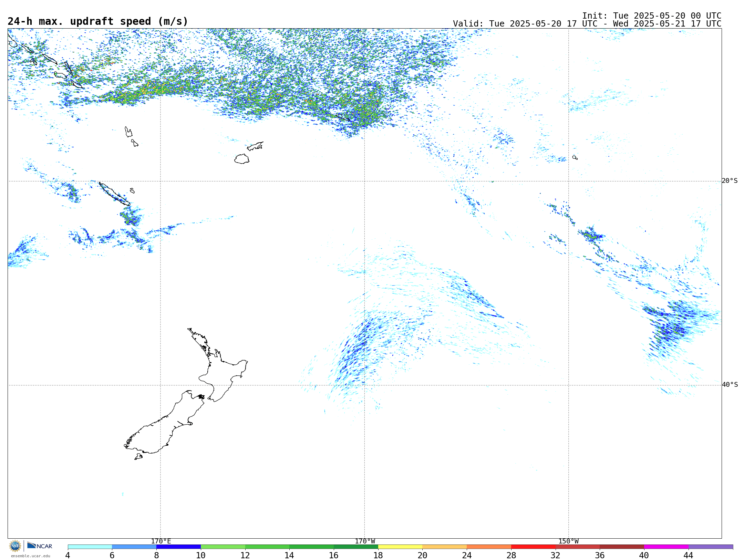Click the '170°E' longitude label
The width and height of the screenshot is (744, 560).
click(x=161, y=541)
